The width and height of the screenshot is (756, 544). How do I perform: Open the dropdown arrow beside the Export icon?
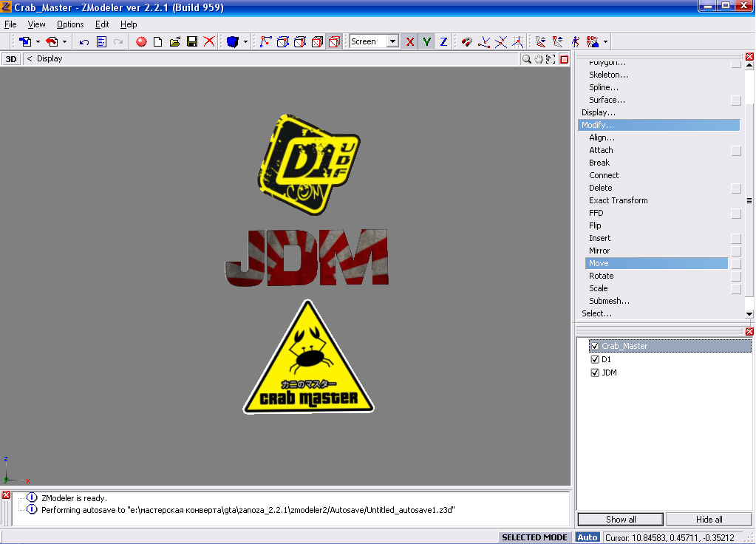[x=64, y=42]
